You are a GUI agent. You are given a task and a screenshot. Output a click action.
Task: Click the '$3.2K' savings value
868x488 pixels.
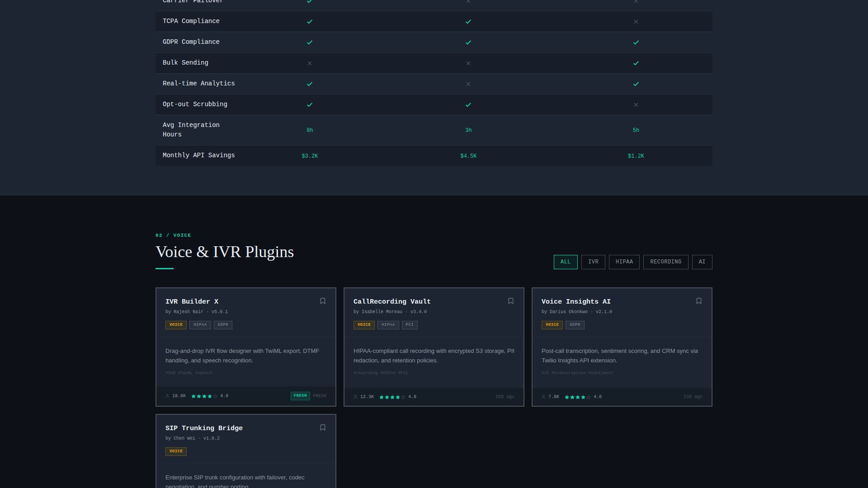click(310, 156)
